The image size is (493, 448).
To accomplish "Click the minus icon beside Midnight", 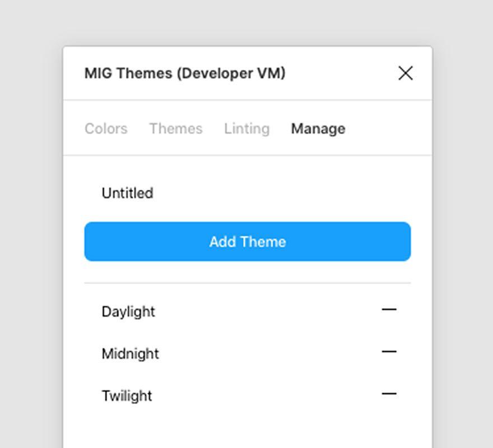I will 389,352.
